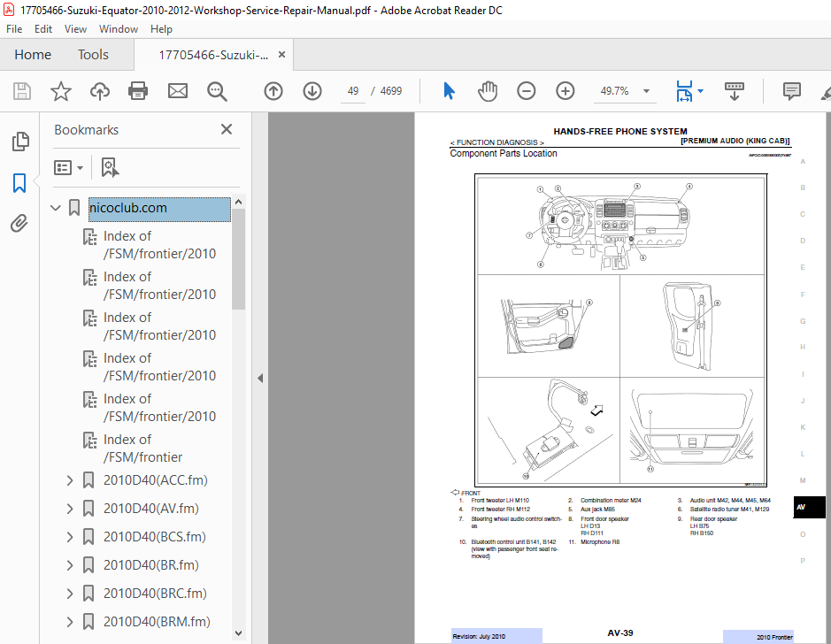The height and width of the screenshot is (644, 831).
Task: Open the zoom level dropdown arrow
Action: (x=646, y=91)
